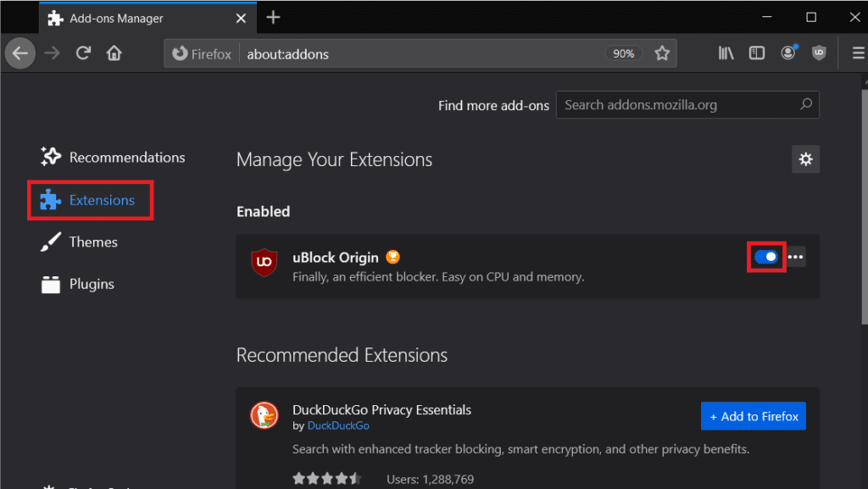
Task: Click the 90% zoom level indicator
Action: point(623,53)
